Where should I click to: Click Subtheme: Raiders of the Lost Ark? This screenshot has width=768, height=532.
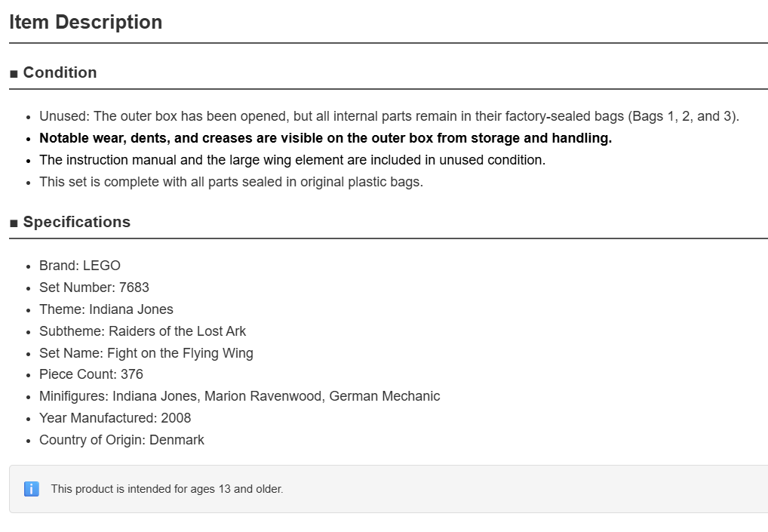tap(143, 331)
